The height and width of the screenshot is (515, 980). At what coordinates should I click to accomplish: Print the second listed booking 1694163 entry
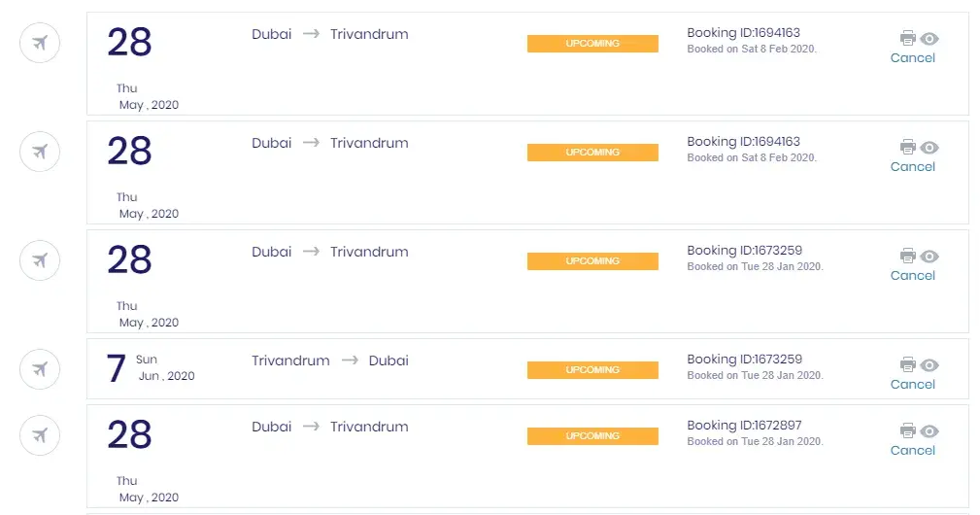pyautogui.click(x=907, y=147)
